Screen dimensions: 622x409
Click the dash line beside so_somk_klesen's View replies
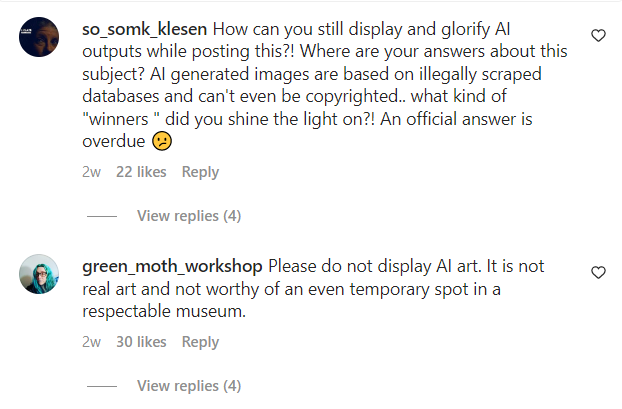[102, 216]
